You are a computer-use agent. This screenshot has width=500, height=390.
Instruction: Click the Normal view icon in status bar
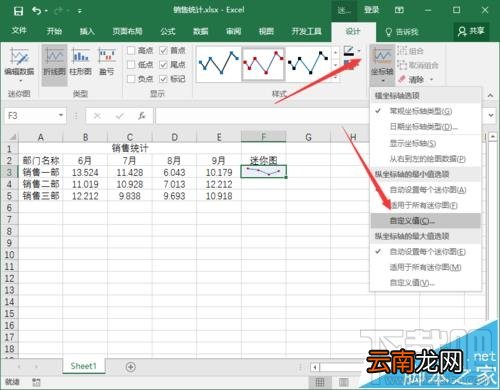point(320,382)
